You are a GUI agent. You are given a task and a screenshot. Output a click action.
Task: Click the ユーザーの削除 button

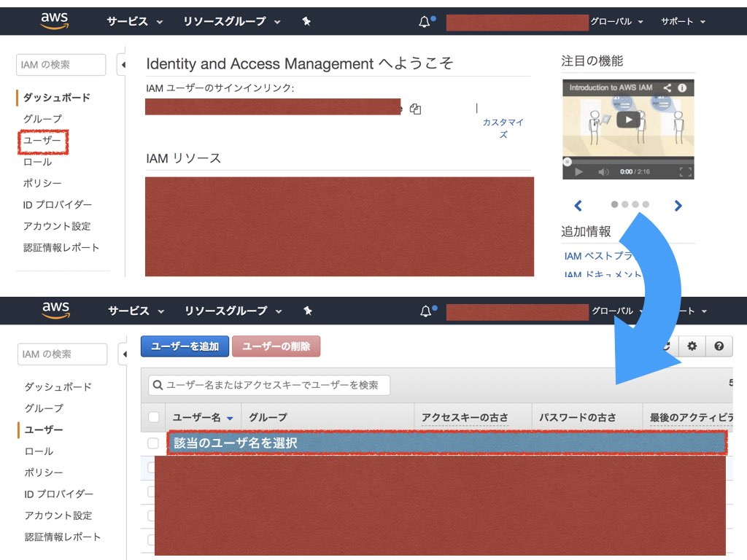pyautogui.click(x=276, y=346)
